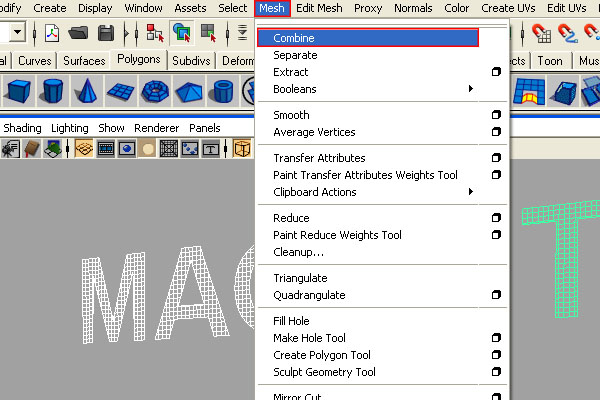This screenshot has width=600, height=400.
Task: Click the image plane icon in panel toolbar
Action: (x=52, y=149)
